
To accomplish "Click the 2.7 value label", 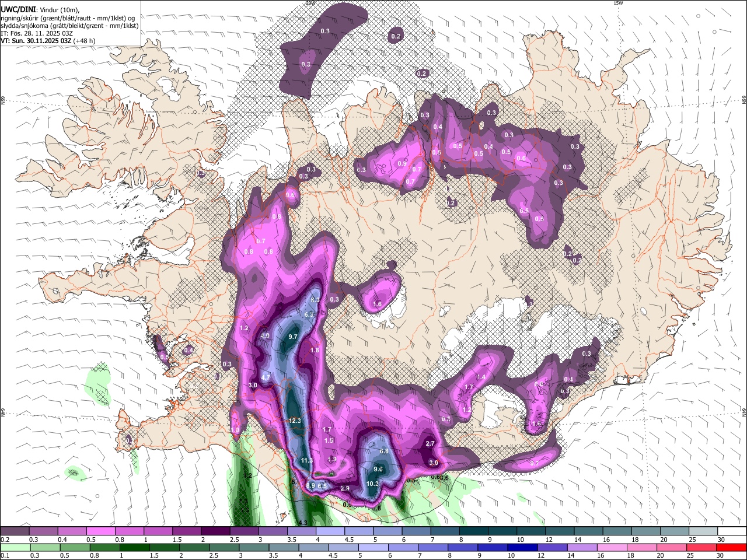I will 430,443.
